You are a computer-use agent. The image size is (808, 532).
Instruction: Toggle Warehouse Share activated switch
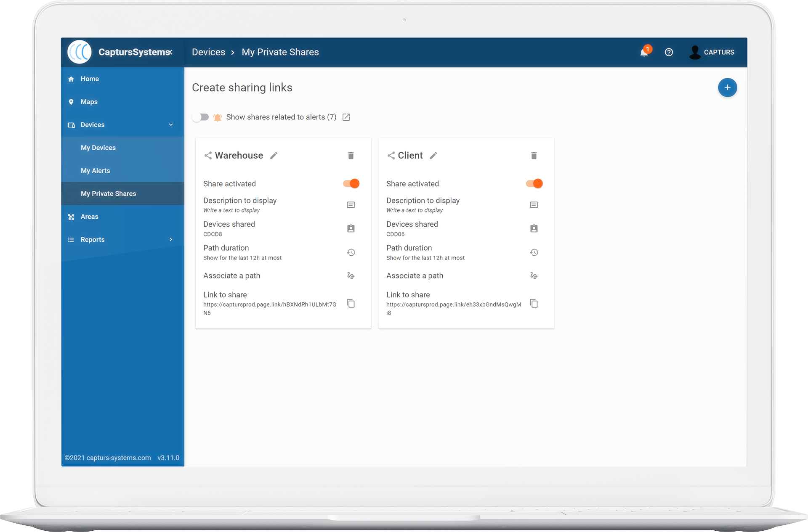(351, 183)
